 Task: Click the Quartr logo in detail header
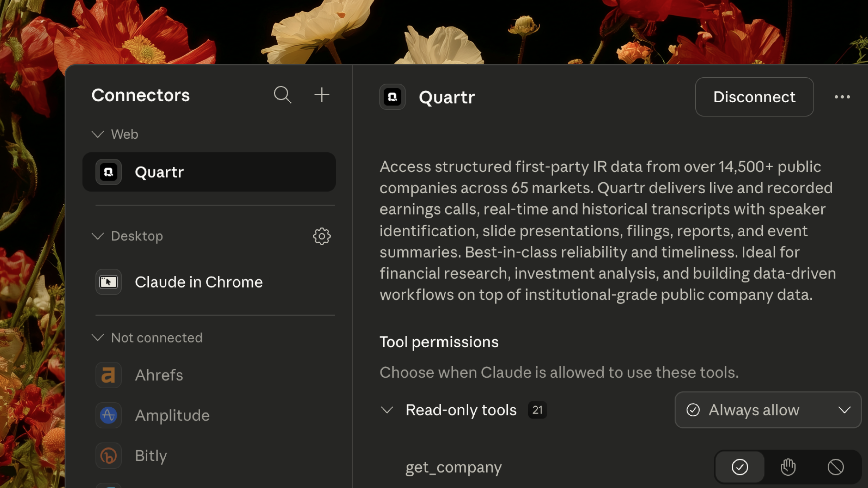point(392,97)
